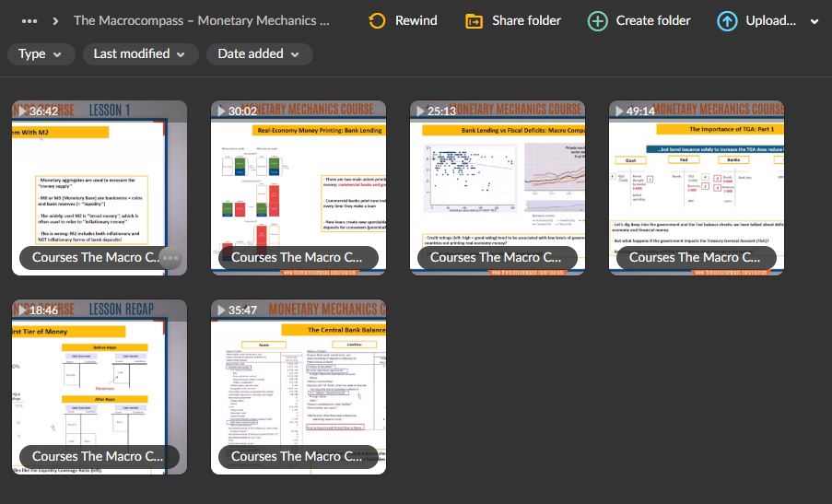Viewport: 832px width, 504px height.
Task: Click the file name label of 30:02 video
Action: pyautogui.click(x=297, y=258)
